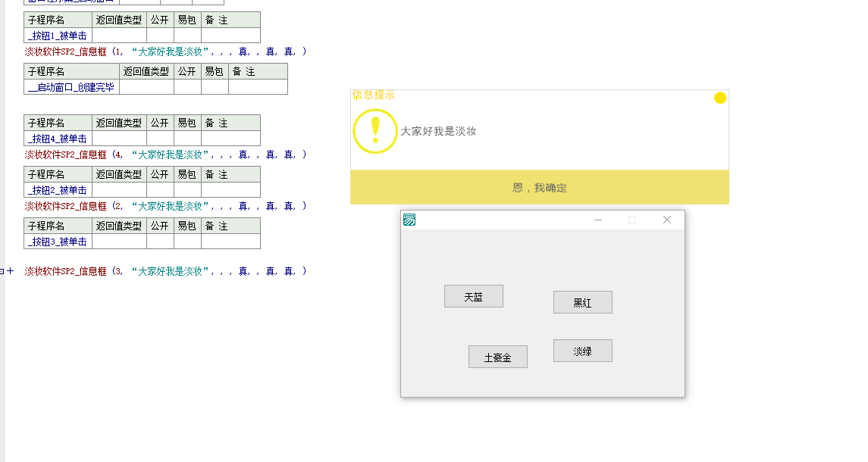The image size is (868, 462).
Task: Place cursor in the 信息框 (4, code line
Action: 165,155
